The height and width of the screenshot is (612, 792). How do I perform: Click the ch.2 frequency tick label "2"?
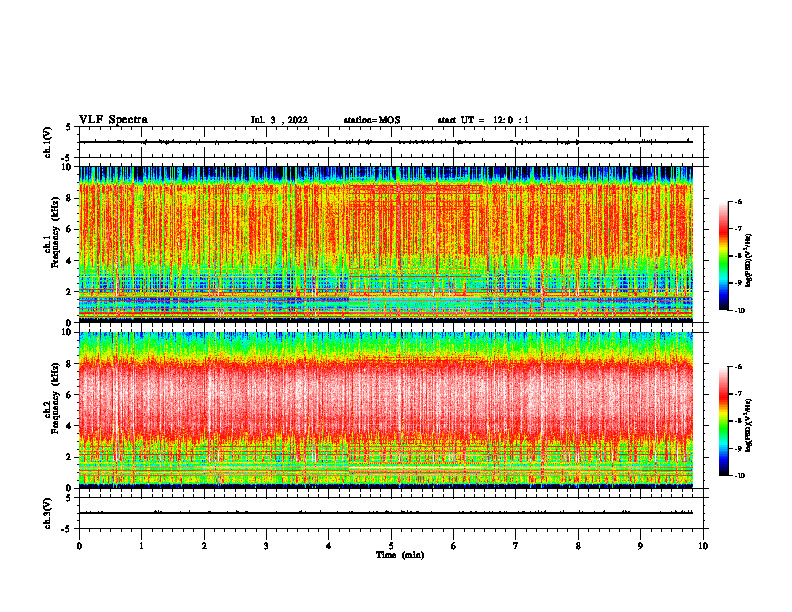[x=69, y=457]
